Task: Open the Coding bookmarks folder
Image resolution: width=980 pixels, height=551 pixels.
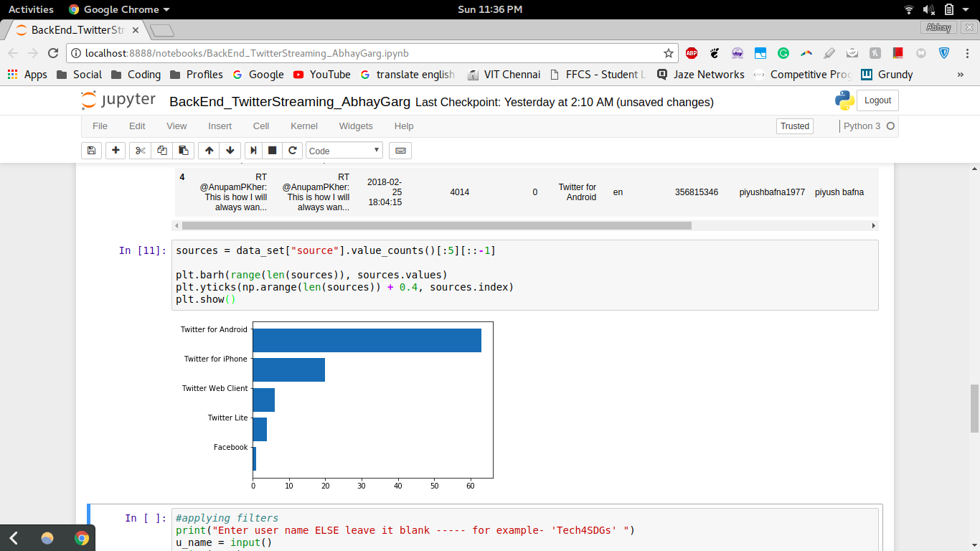Action: click(x=136, y=75)
